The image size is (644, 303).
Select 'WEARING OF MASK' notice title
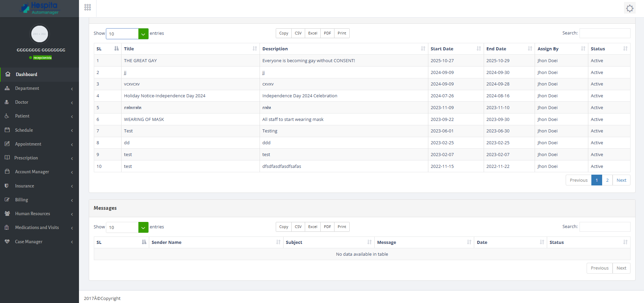pos(144,119)
